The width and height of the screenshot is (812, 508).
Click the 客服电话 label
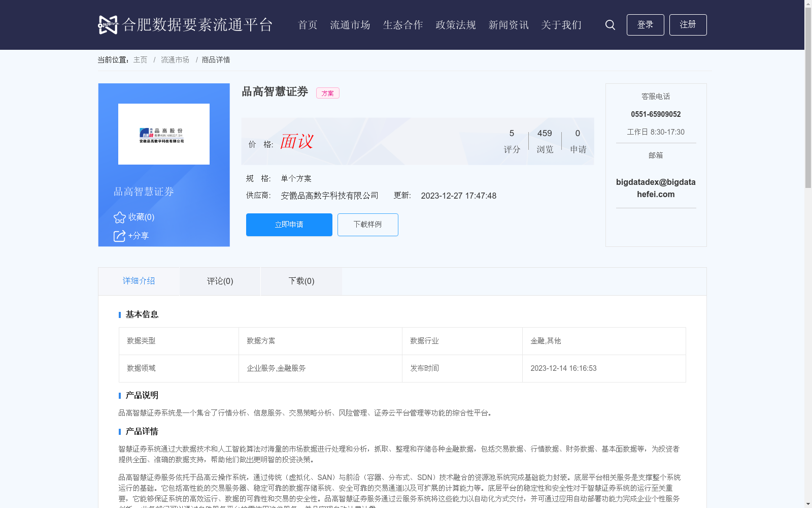click(x=656, y=97)
